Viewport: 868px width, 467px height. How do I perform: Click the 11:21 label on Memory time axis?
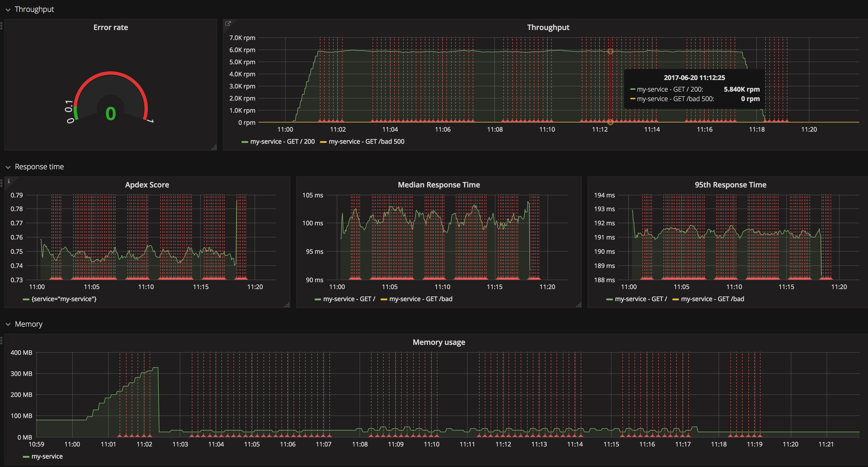coord(826,444)
